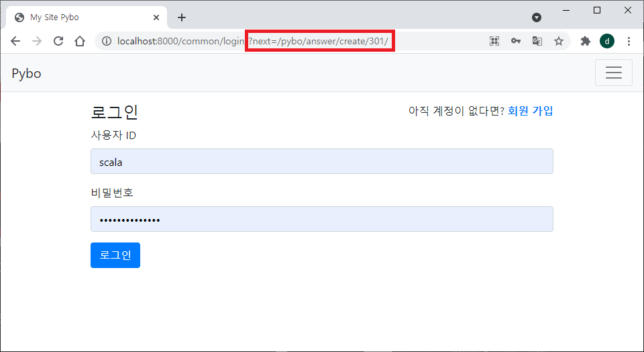Click the 사용자 ID label
This screenshot has height=352, width=644.
coord(113,135)
